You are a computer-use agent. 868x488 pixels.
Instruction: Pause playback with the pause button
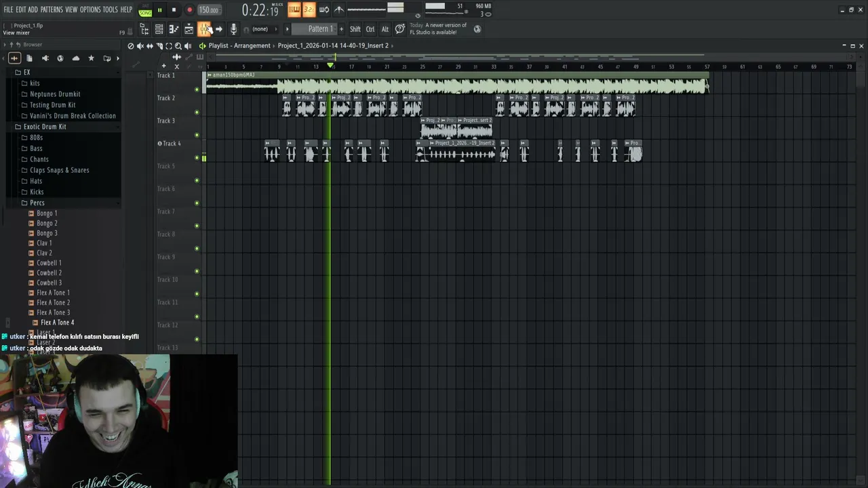159,10
